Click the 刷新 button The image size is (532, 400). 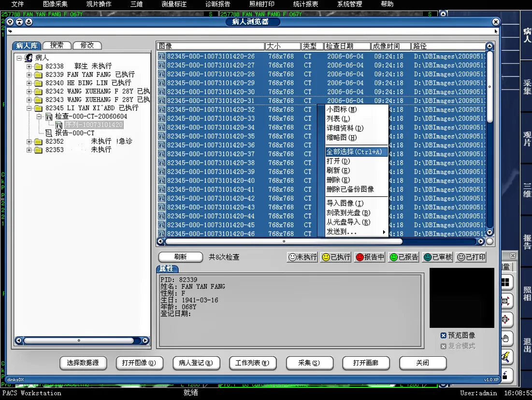coord(181,257)
